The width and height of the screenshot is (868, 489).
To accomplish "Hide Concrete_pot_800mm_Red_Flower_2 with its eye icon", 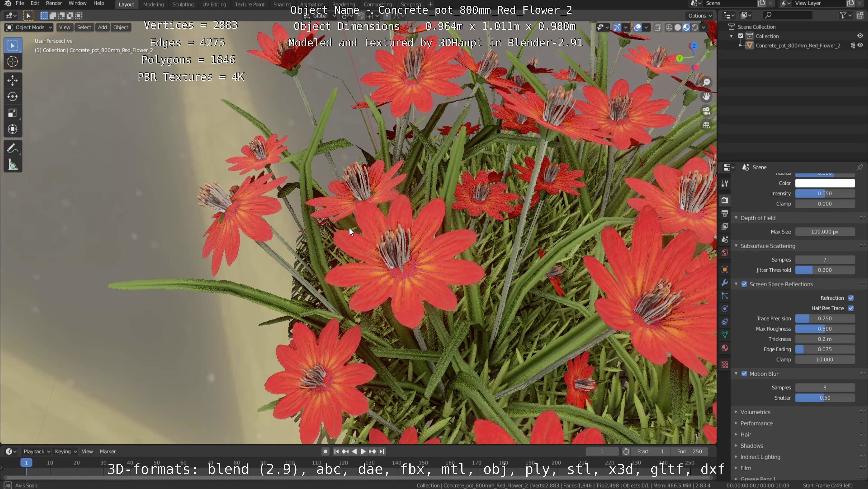I will (x=860, y=45).
